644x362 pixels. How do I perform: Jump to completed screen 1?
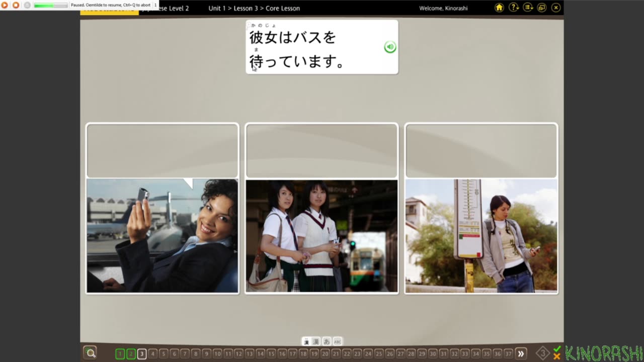pos(120,353)
